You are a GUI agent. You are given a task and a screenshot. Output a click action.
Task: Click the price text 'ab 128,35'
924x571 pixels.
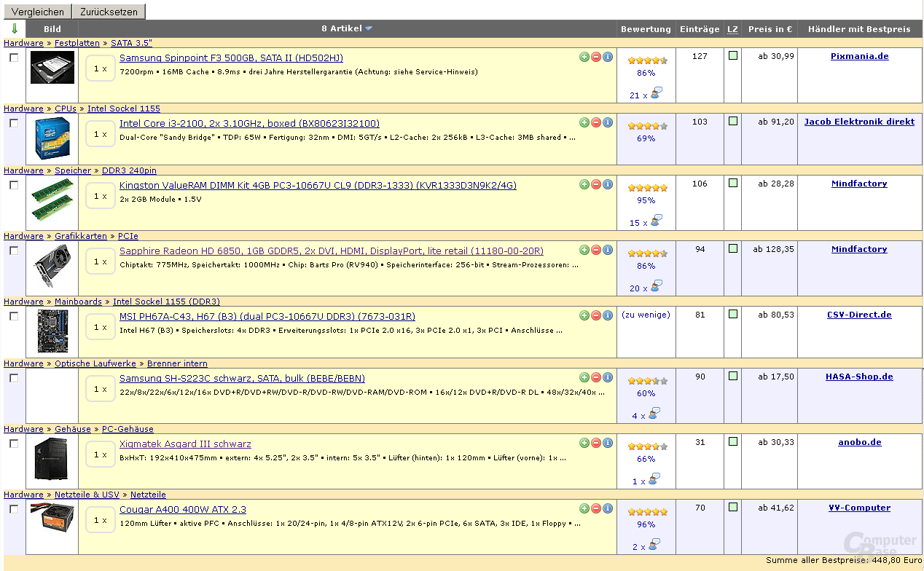tap(774, 249)
